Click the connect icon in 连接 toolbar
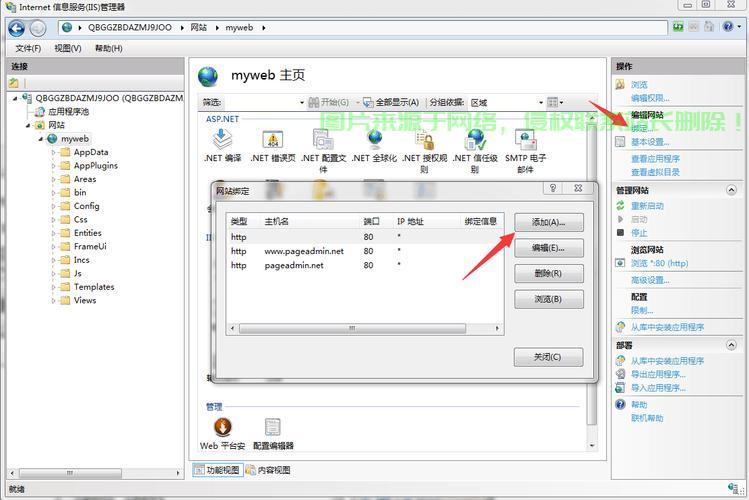This screenshot has width=749, height=500. coord(13,83)
